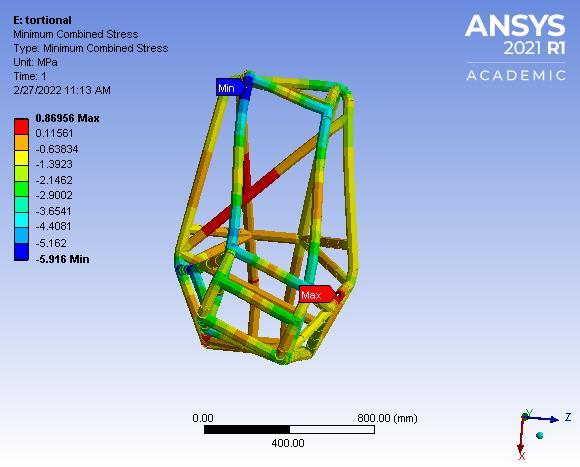This screenshot has height=467, width=580.
Task: Click the cyan isometric ball near the triad
Action: click(539, 435)
